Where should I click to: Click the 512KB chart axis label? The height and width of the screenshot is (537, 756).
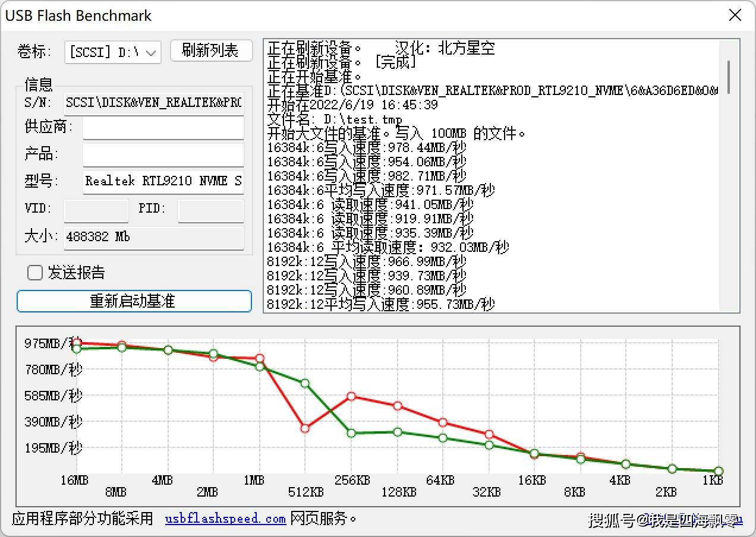[x=306, y=492]
